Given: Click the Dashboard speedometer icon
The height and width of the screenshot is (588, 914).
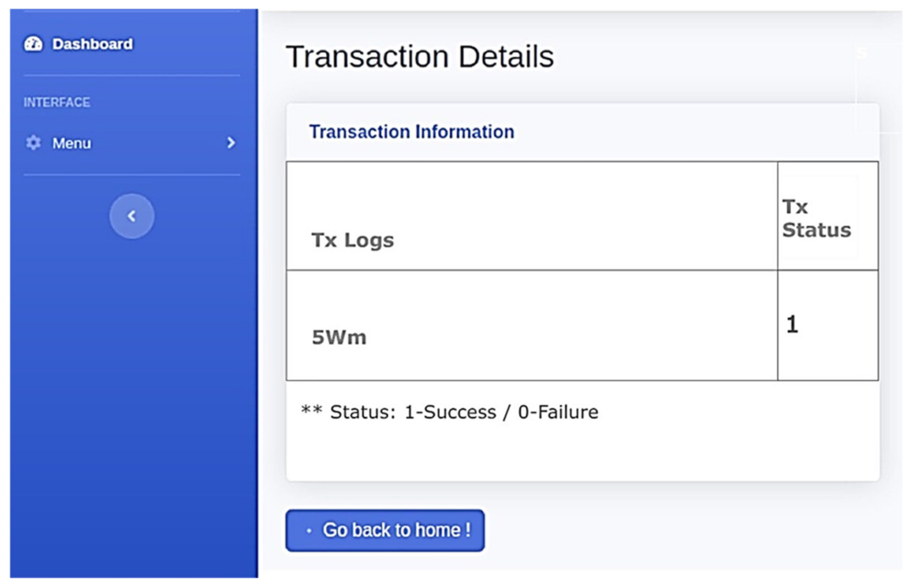Looking at the screenshot, I should click(x=33, y=44).
